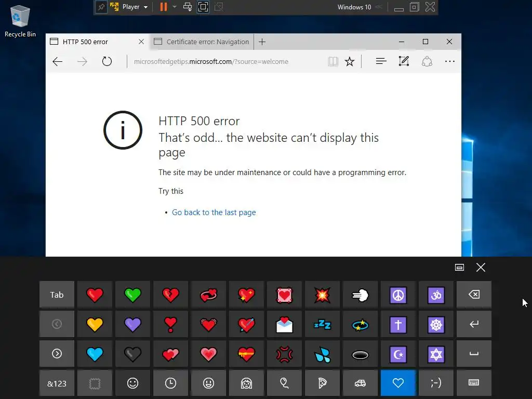This screenshot has width=532, height=399.
Task: Refresh the current page in Edge
Action: 107,61
